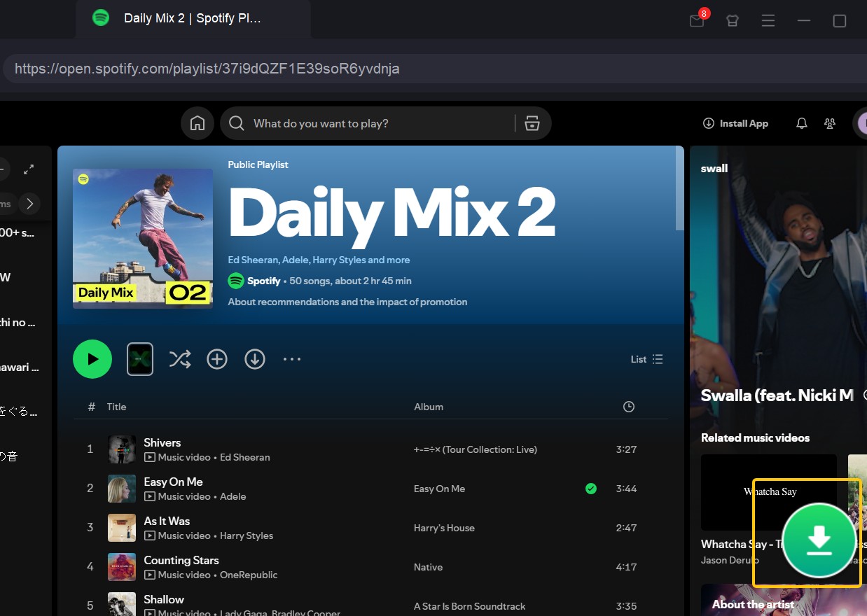Image resolution: width=867 pixels, height=616 pixels.
Task: Add playlist to library with plus icon
Action: click(x=217, y=359)
